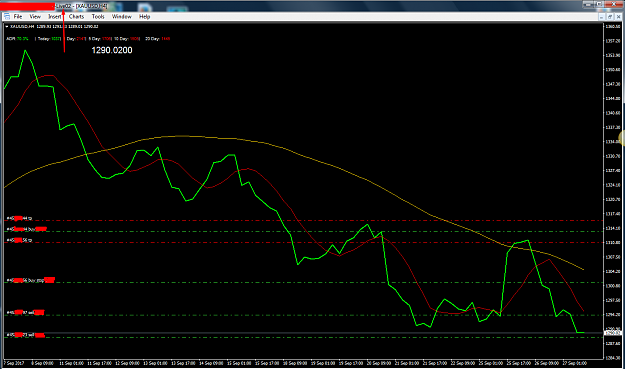Click the XAUUSD,H4 symbol text in chart
Image resolution: width=625 pixels, height=369 pixels.
[x=22, y=27]
